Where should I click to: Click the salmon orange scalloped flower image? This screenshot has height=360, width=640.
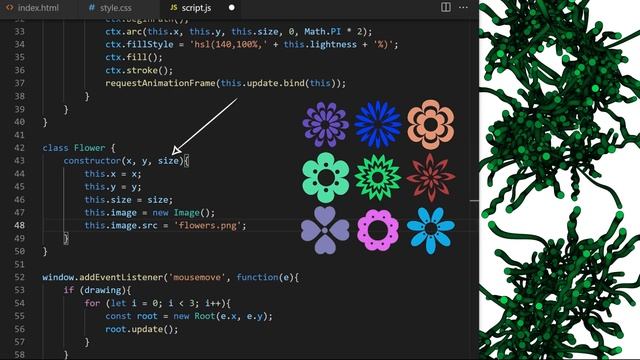(x=431, y=124)
